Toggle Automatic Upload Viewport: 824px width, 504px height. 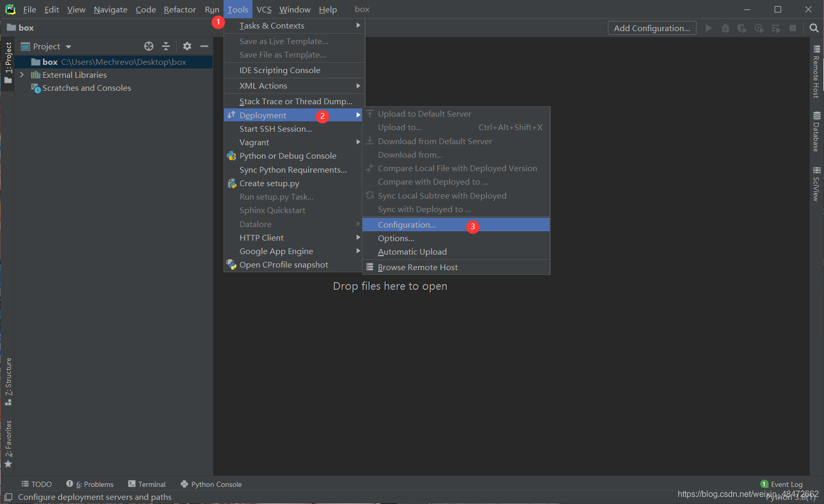click(456, 251)
